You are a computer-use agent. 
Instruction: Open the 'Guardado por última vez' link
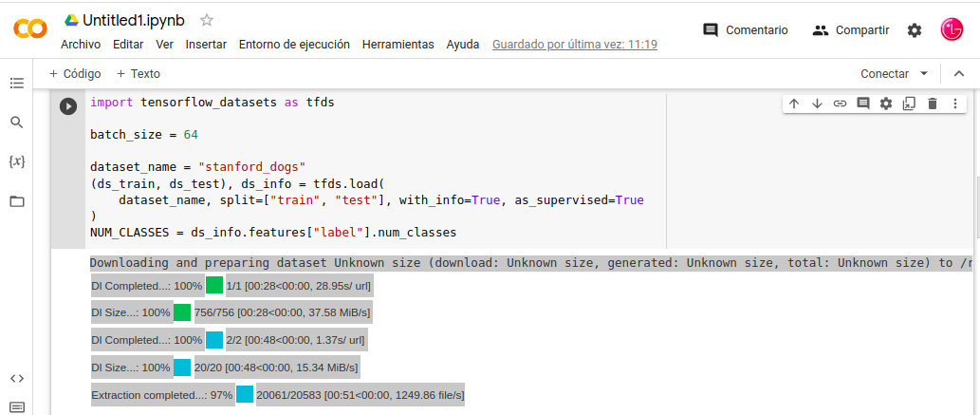(574, 45)
